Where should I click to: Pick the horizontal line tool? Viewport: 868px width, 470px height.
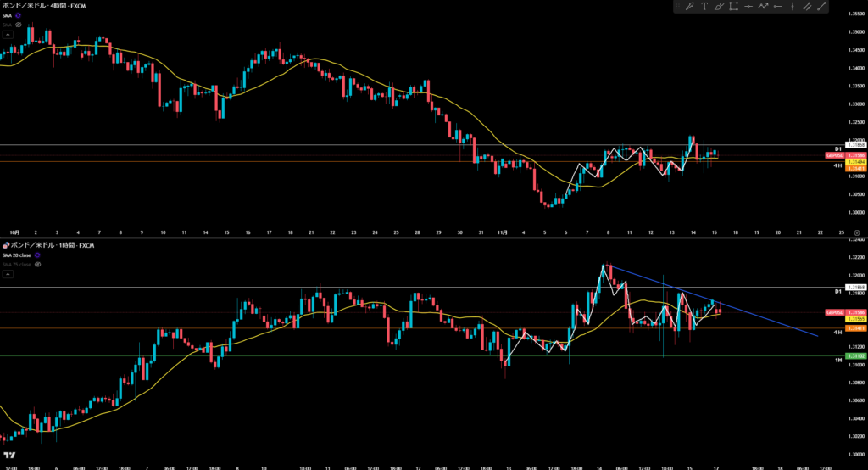pyautogui.click(x=748, y=7)
